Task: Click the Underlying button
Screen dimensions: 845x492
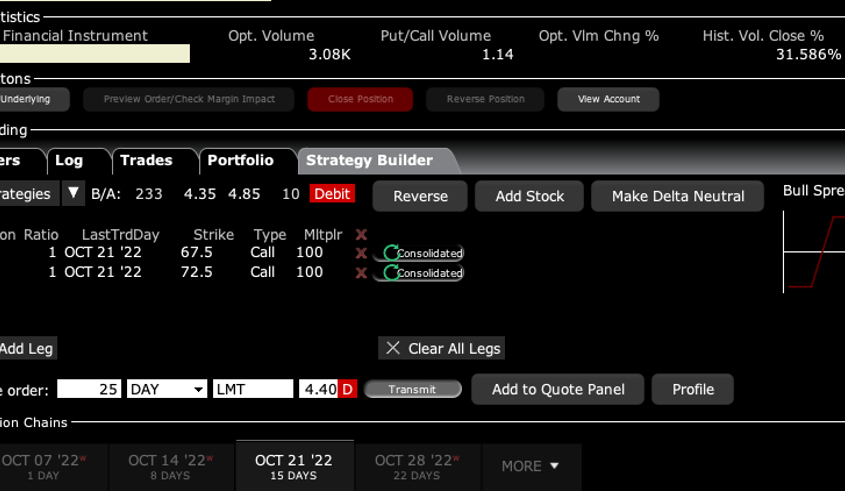Action: [33, 99]
